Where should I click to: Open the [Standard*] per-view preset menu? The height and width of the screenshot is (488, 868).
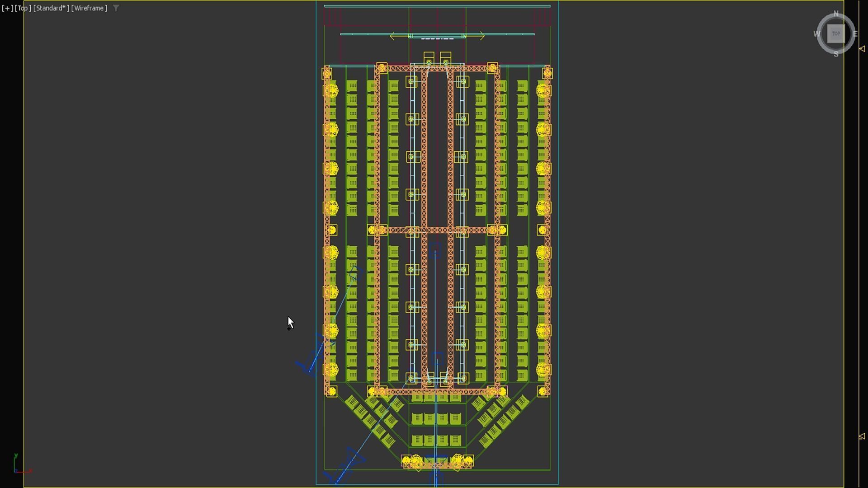tap(51, 8)
